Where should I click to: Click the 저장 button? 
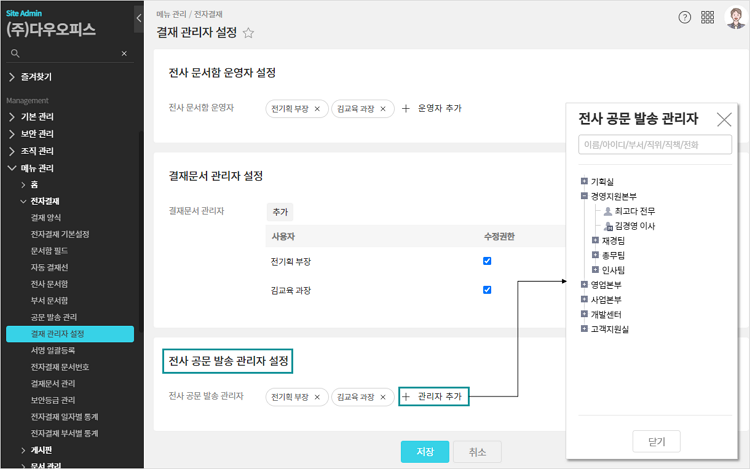[425, 452]
